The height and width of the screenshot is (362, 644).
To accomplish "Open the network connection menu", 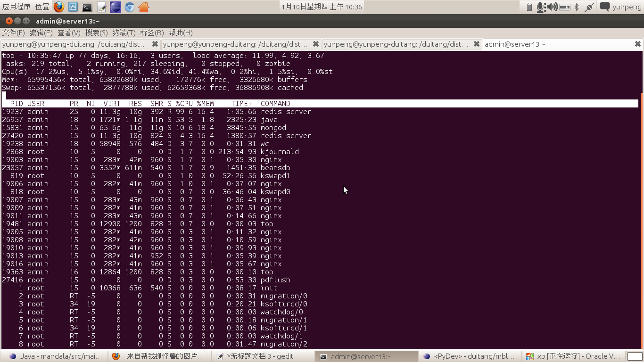I will (x=589, y=7).
